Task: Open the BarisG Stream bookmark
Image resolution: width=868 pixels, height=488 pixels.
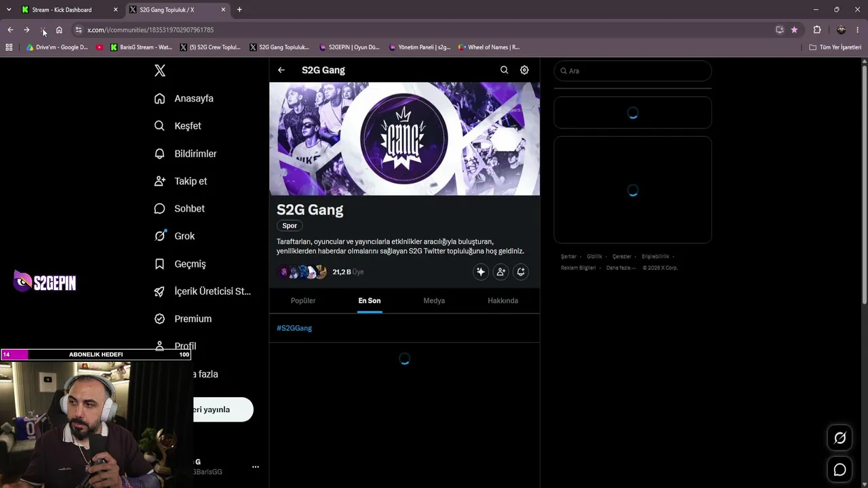Action: (x=141, y=47)
